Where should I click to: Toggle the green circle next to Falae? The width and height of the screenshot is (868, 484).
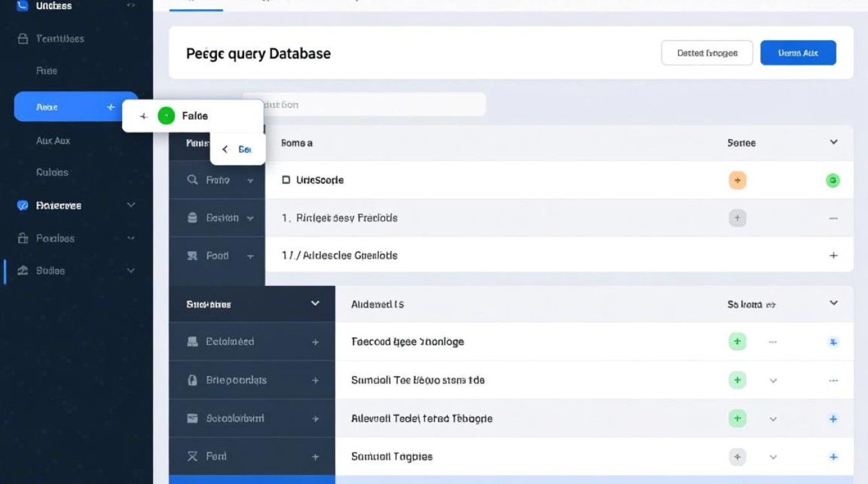166,116
